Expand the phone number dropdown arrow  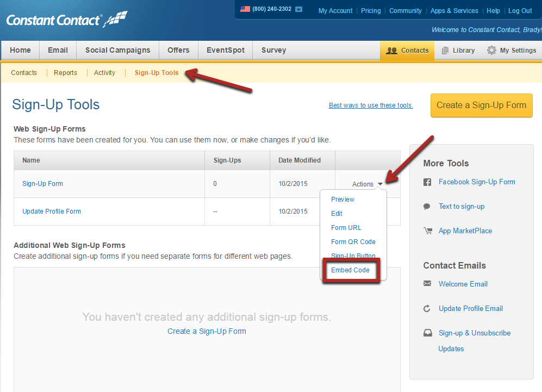tap(298, 9)
